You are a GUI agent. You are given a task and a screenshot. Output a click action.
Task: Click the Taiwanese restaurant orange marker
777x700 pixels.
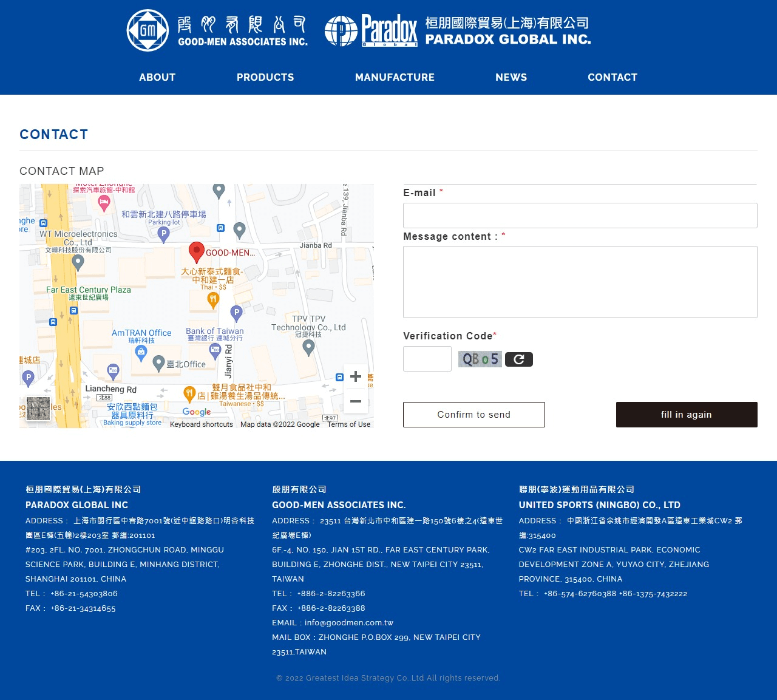pos(189,393)
